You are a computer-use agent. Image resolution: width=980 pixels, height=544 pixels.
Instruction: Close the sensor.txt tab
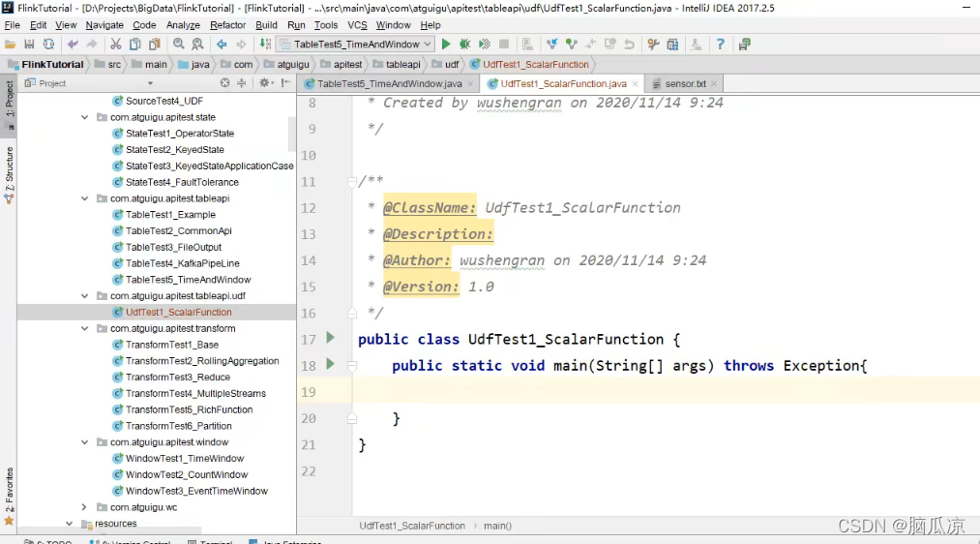coord(714,84)
